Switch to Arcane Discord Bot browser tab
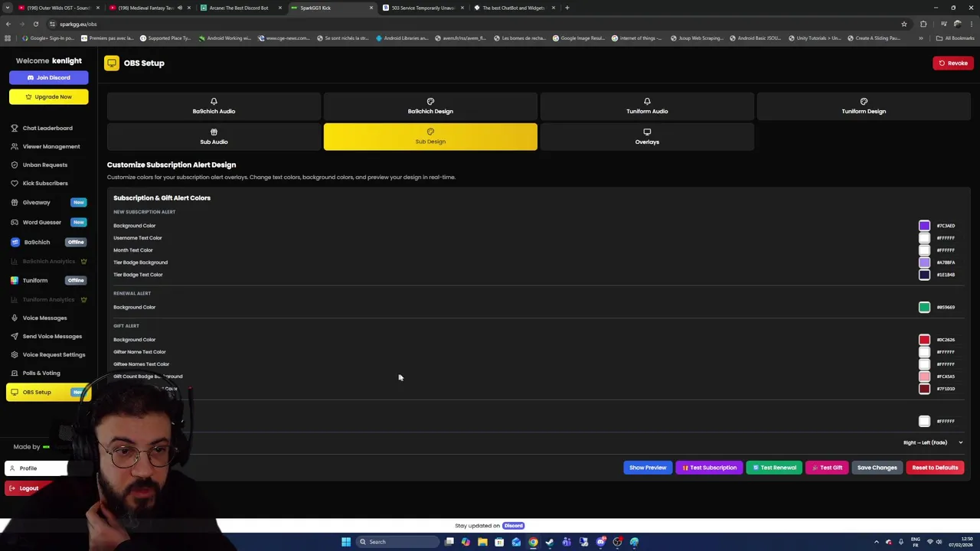 coord(239,8)
